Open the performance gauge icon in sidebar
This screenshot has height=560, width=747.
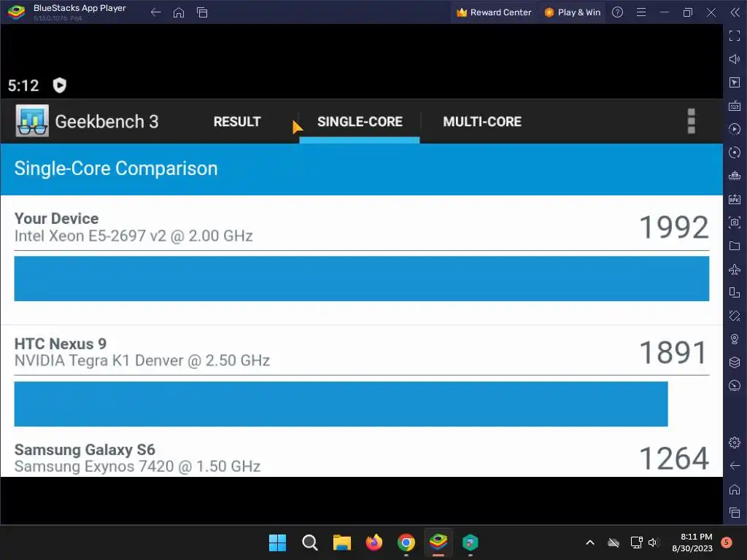(734, 386)
